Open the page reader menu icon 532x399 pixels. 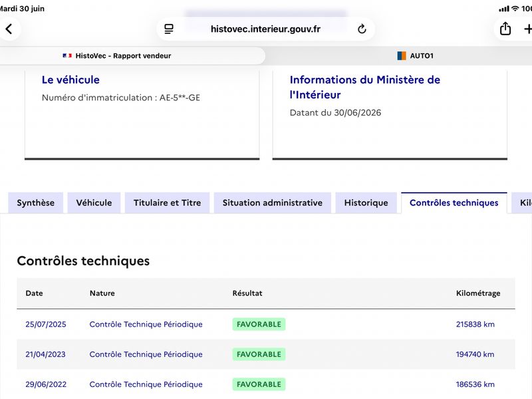[169, 29]
